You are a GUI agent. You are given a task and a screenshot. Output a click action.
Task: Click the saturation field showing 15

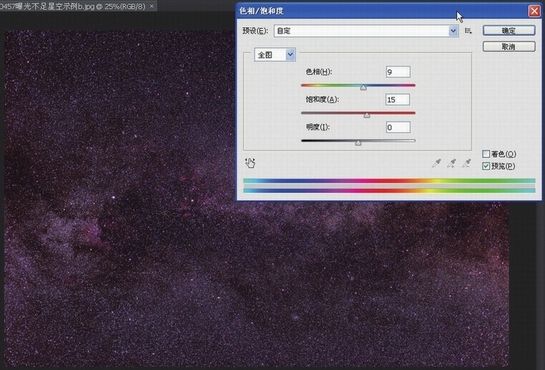pos(398,100)
